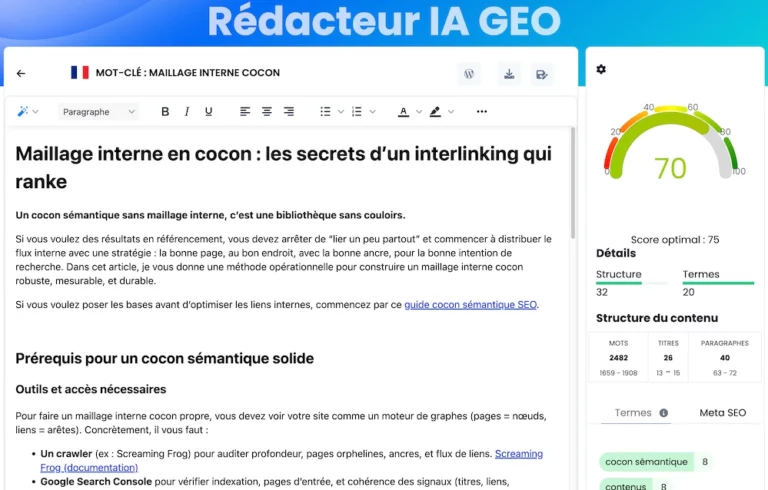Click the editor vertical scrollbar

tap(573, 183)
